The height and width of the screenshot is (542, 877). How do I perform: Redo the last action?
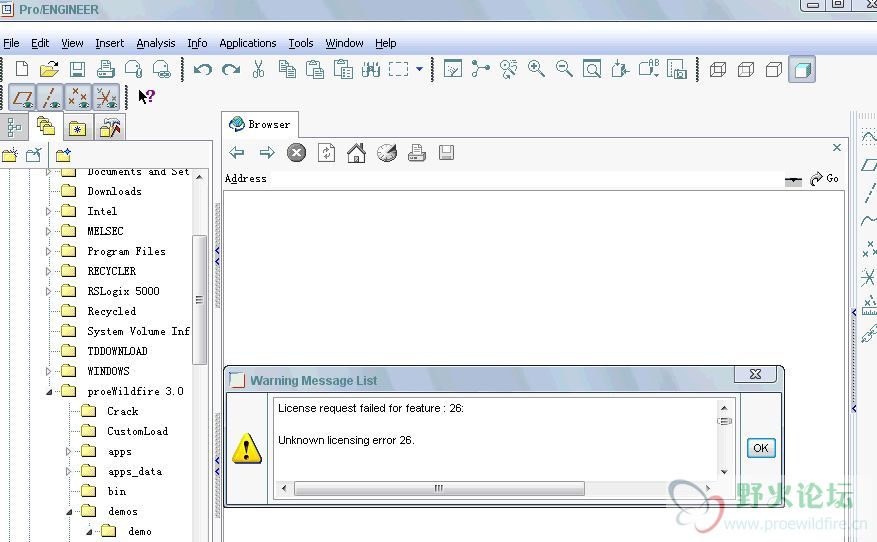click(x=231, y=69)
